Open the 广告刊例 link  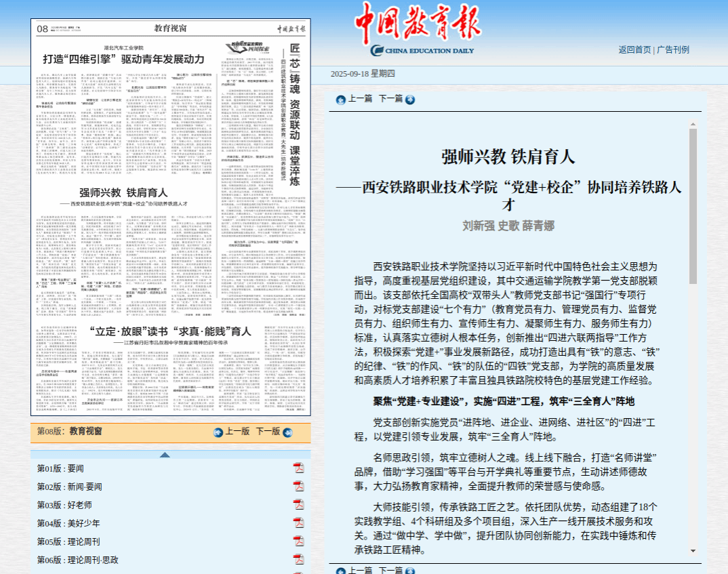(x=673, y=49)
